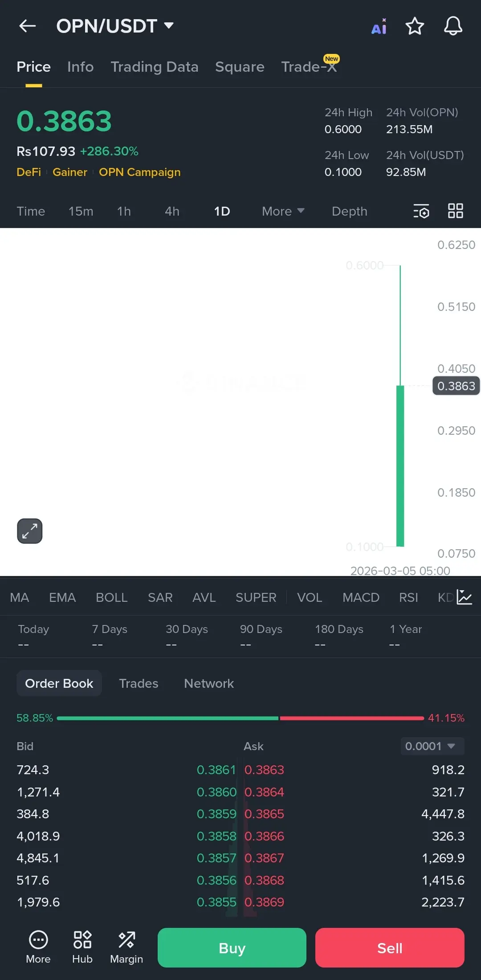Open indicator settings chart icon
Image resolution: width=481 pixels, height=980 pixels.
pyautogui.click(x=464, y=597)
